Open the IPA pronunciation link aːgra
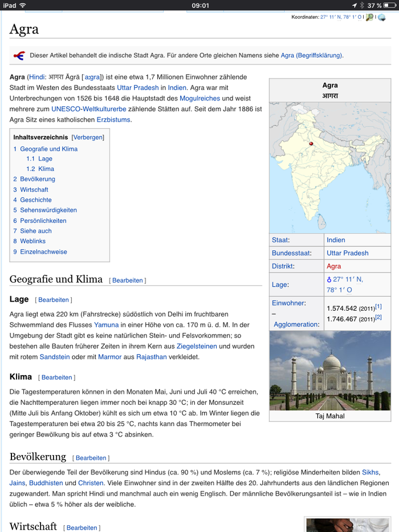Screen dimensions: 399x532 pyautogui.click(x=92, y=77)
